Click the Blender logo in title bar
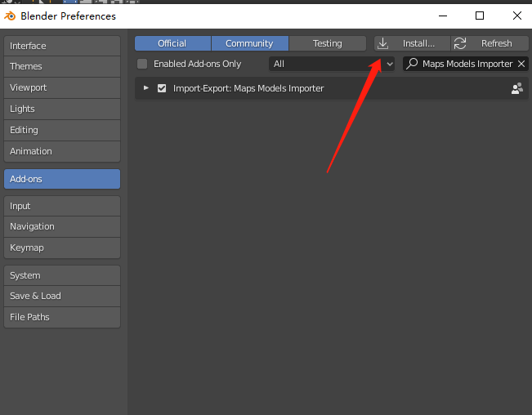 click(x=10, y=16)
